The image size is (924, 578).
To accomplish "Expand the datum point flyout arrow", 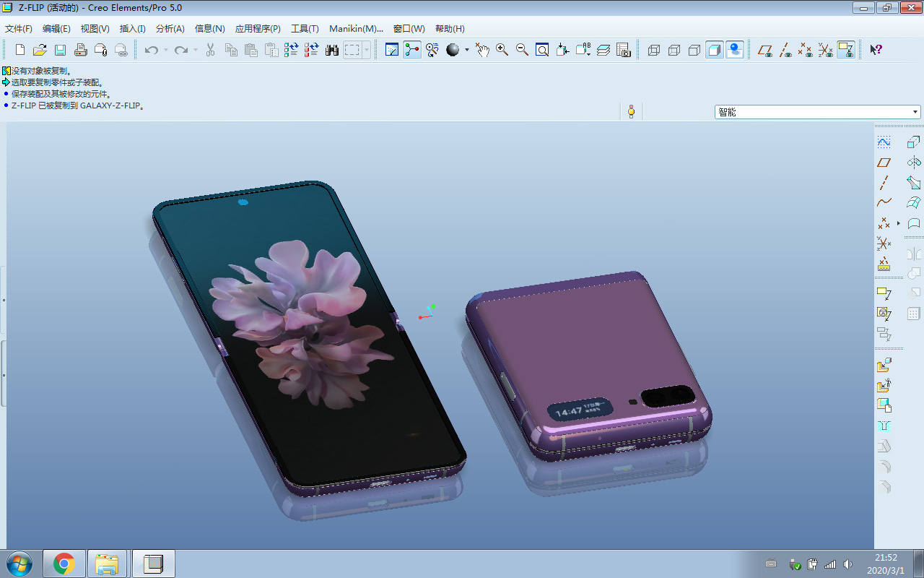I will pyautogui.click(x=899, y=223).
